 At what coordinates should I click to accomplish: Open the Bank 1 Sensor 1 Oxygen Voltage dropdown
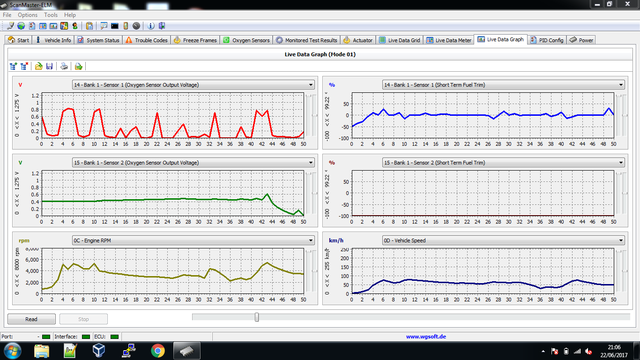tap(193, 85)
